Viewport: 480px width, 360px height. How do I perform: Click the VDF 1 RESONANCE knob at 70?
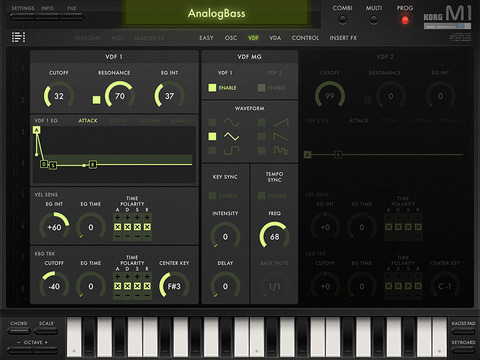tap(120, 96)
